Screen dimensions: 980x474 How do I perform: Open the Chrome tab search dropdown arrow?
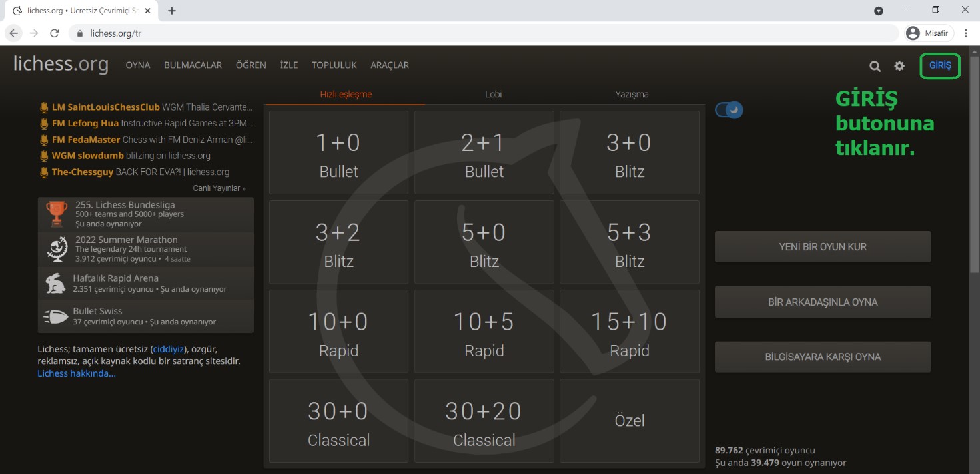tap(879, 11)
